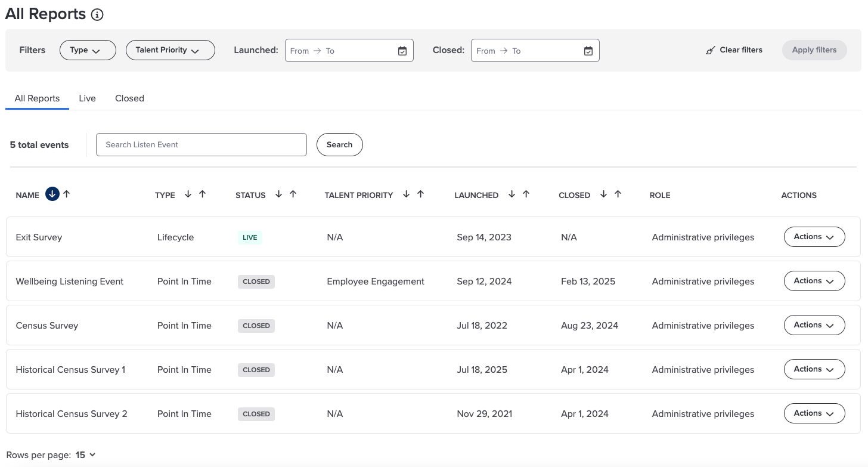Click the ROLE column header
This screenshot has width=868, height=467.
pos(660,195)
